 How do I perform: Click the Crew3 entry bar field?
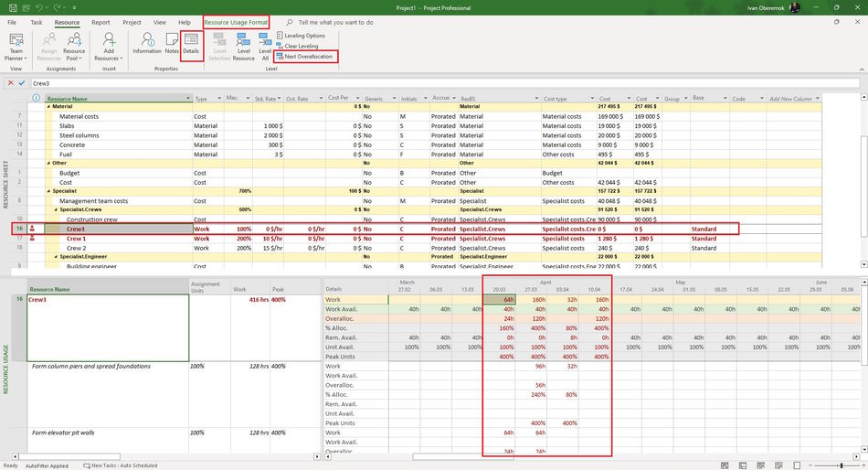click(445, 83)
